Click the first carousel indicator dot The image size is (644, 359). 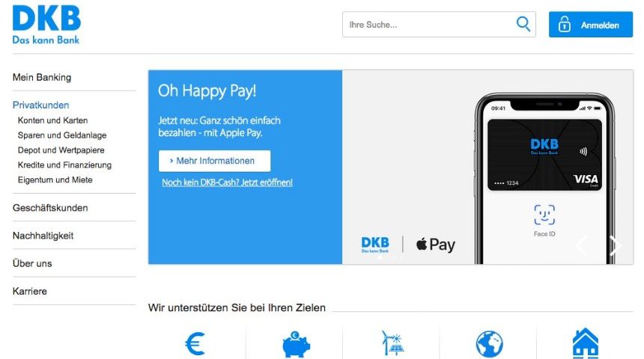tap(380, 257)
